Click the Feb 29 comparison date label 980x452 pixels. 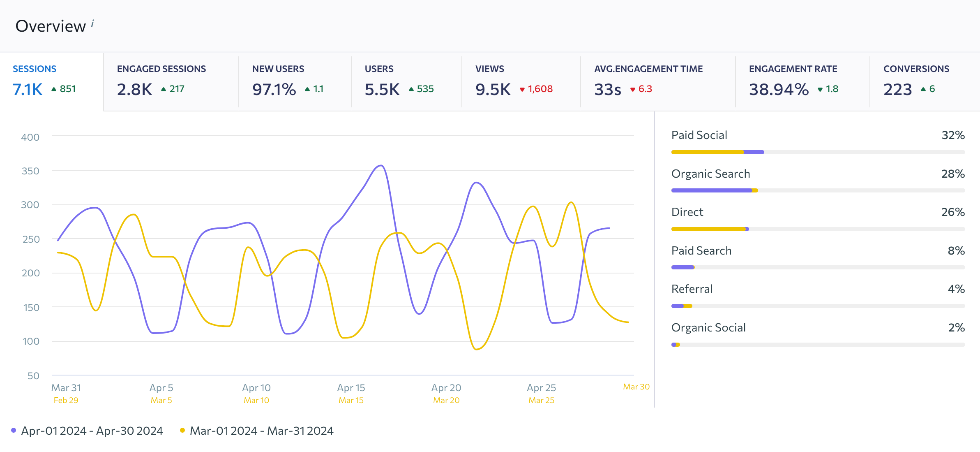click(66, 400)
